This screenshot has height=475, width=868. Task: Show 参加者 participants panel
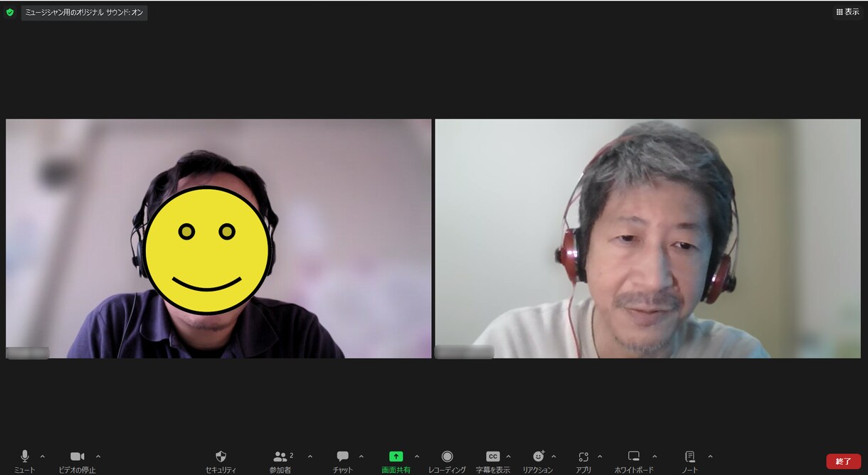pos(280,461)
